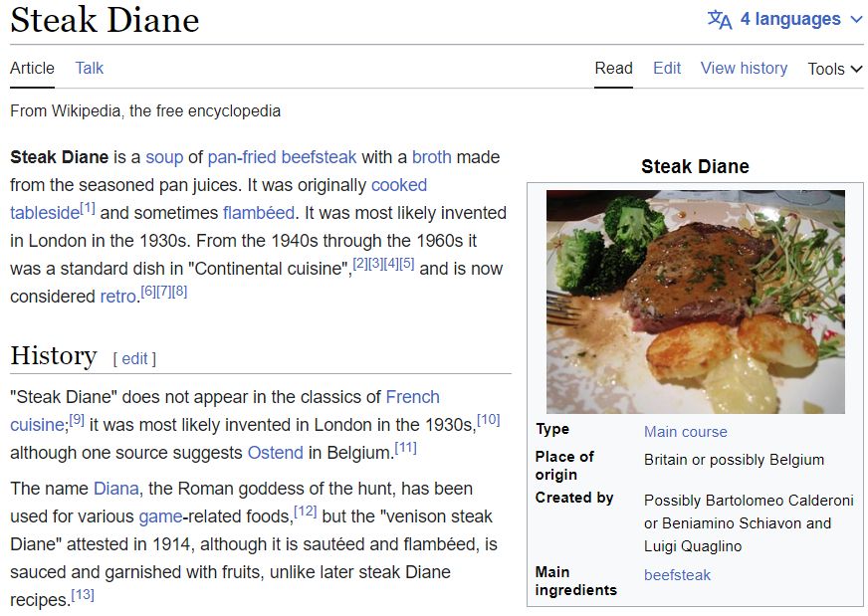
Task: Open the Tools dropdown menu
Action: pyautogui.click(x=834, y=70)
